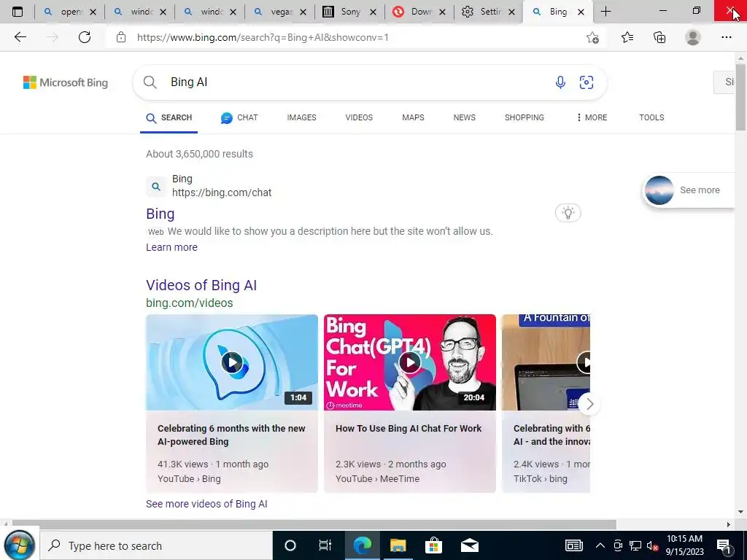Click the vertical scrollbar thumb
Screen dimensions: 747x560
[740, 97]
